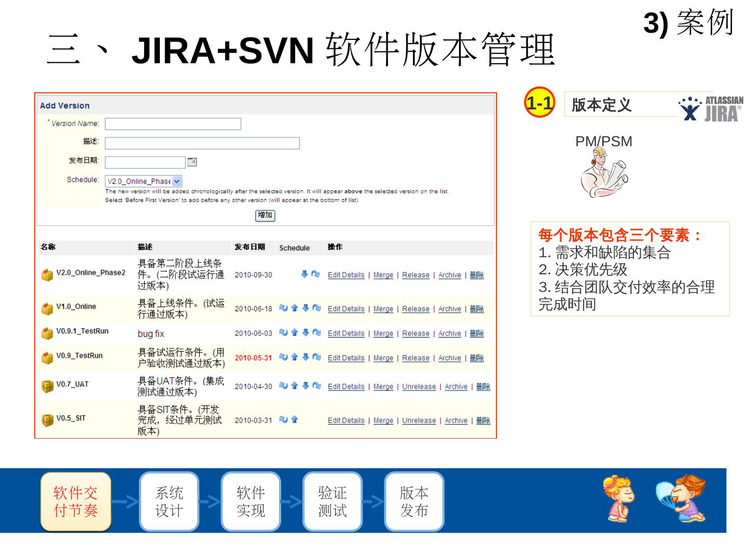Send V2.0_Online_Phase2 to the bottom of the list
The height and width of the screenshot is (560, 747).
[x=316, y=274]
